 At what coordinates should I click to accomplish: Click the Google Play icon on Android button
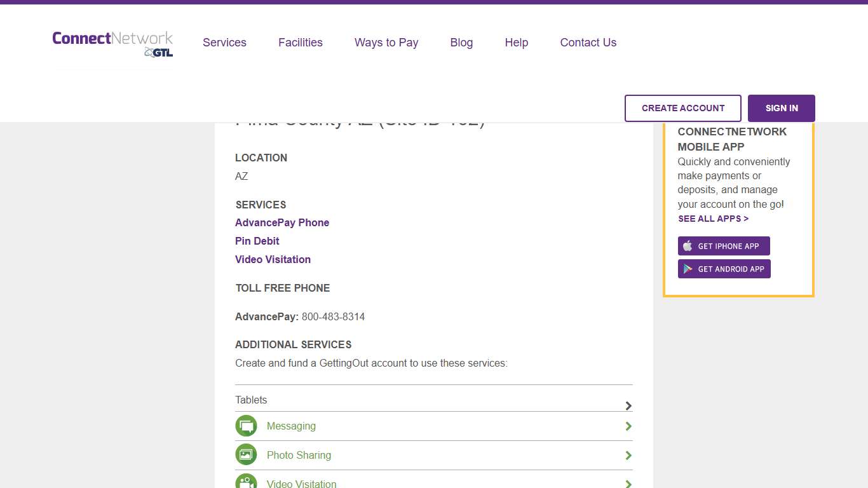688,269
